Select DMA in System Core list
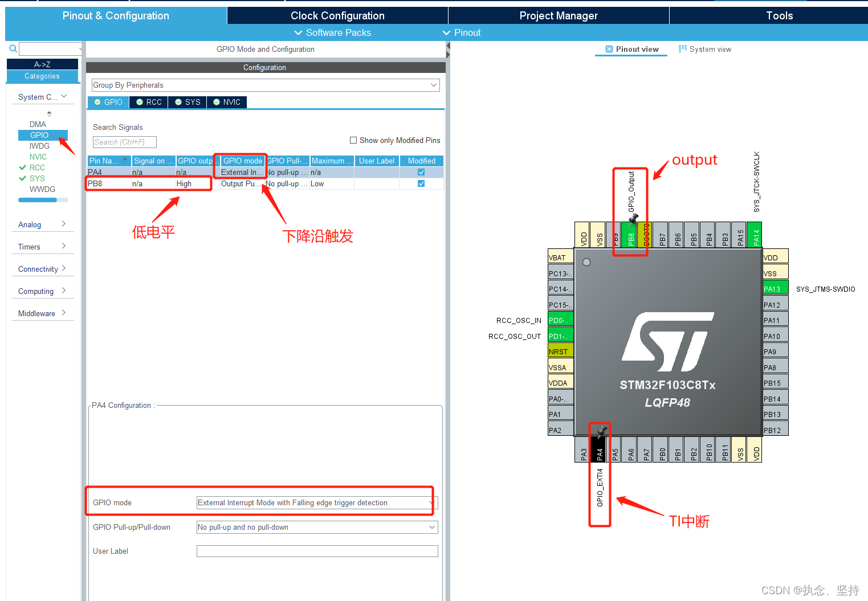 coord(38,124)
